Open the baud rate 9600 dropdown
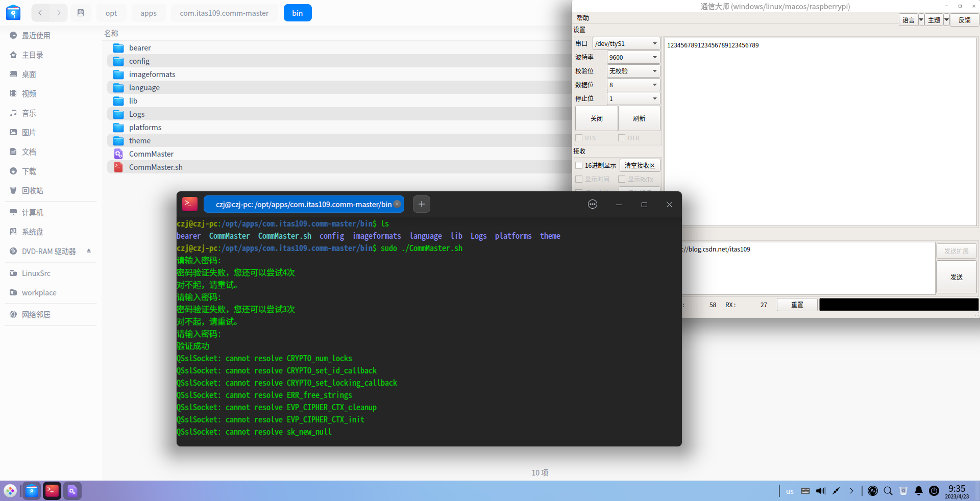 (x=633, y=57)
